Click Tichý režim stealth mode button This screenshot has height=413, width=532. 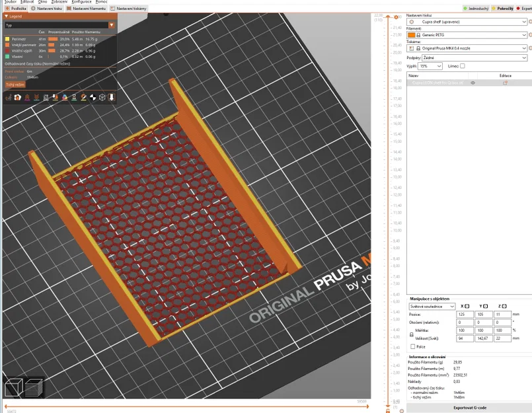15,85
